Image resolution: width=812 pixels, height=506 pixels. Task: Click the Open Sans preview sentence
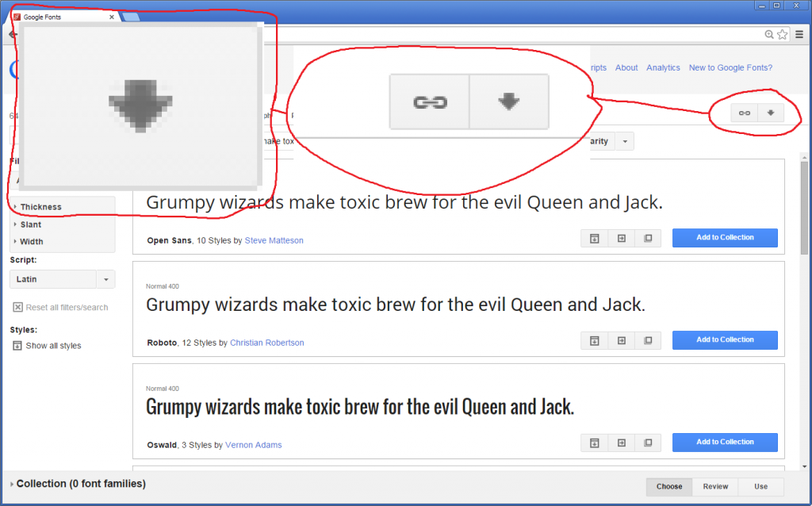(x=404, y=202)
